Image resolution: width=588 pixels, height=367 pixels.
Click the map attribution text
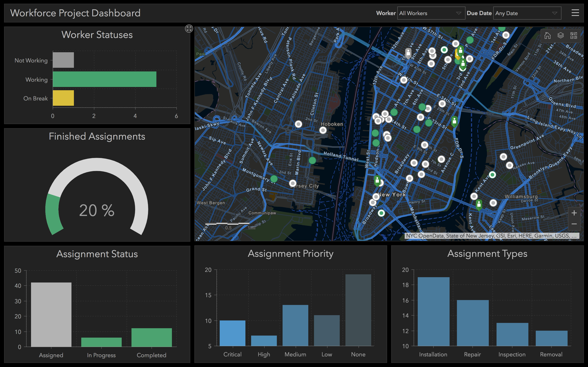pos(492,236)
